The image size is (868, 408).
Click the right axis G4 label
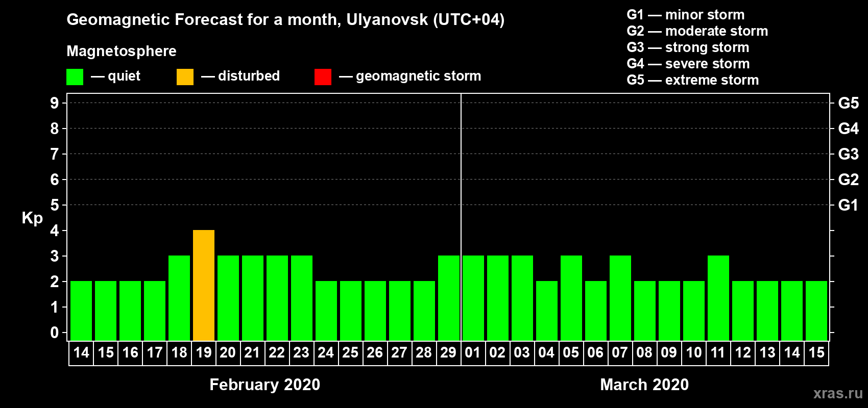(848, 129)
